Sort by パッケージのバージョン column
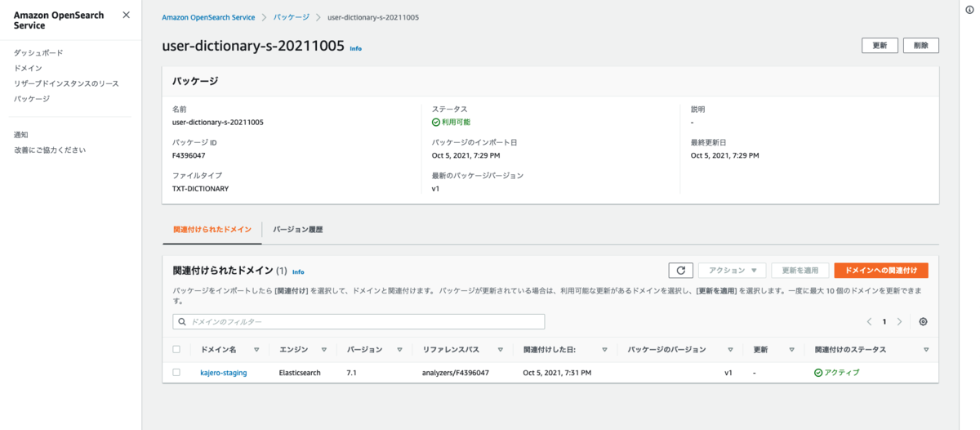 click(730, 350)
